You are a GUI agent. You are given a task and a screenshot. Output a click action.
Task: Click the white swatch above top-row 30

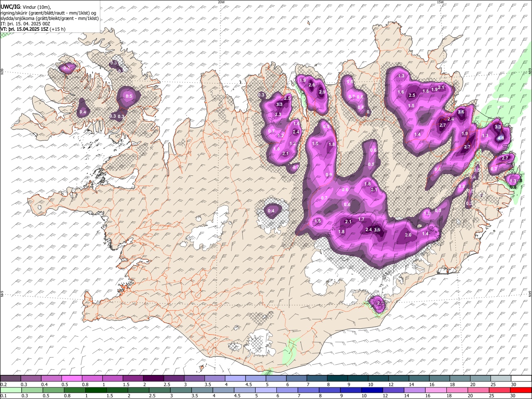point(521,379)
